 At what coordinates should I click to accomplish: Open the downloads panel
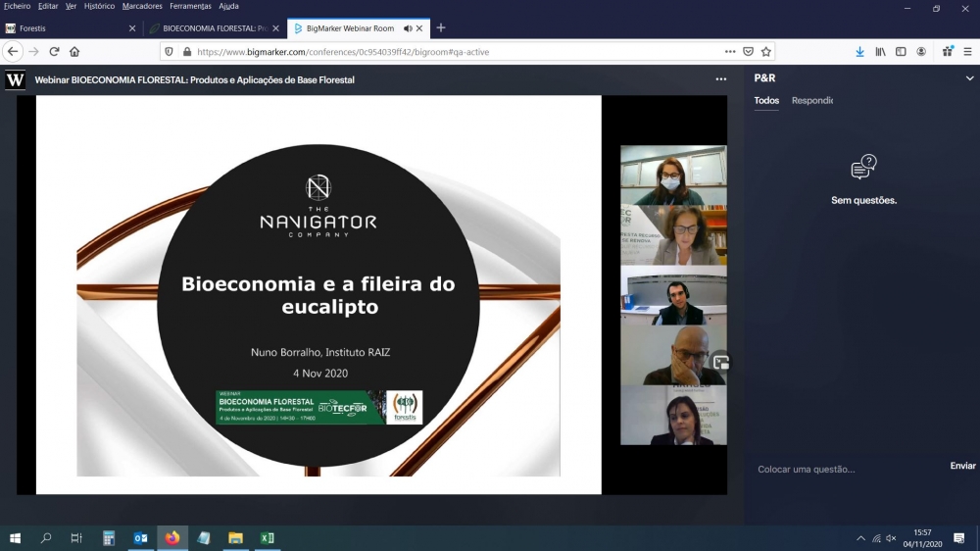click(x=860, y=52)
